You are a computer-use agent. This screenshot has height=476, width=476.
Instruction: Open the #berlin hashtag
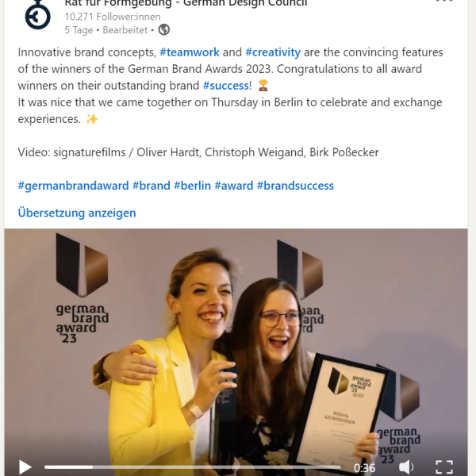click(x=192, y=186)
